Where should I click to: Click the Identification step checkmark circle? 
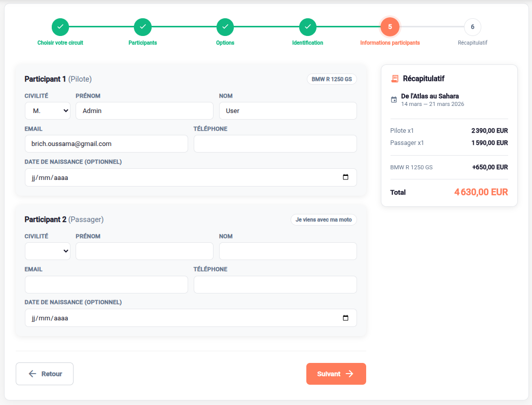click(308, 27)
